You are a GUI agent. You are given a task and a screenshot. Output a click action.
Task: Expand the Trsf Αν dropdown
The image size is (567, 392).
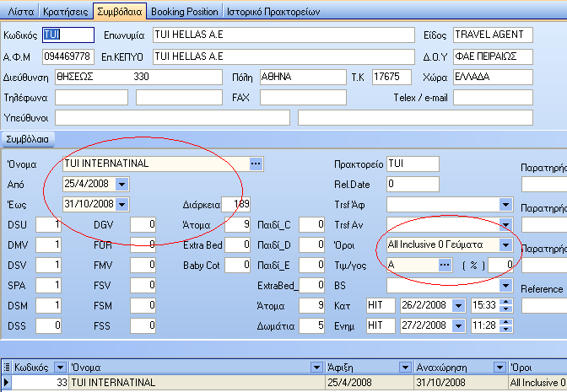(x=505, y=225)
